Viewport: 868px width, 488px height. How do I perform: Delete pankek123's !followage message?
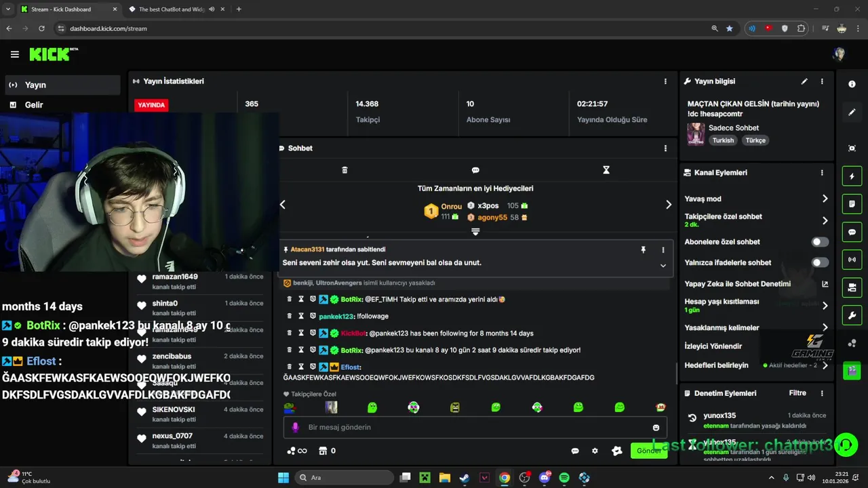pyautogui.click(x=290, y=316)
